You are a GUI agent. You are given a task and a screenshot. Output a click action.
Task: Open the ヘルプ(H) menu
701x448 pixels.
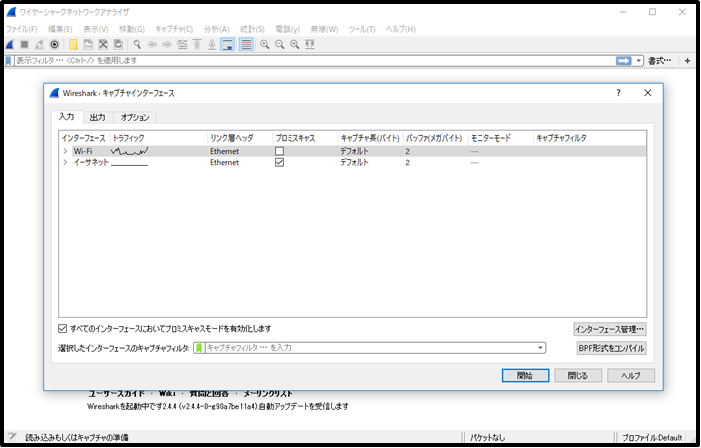coord(401,29)
